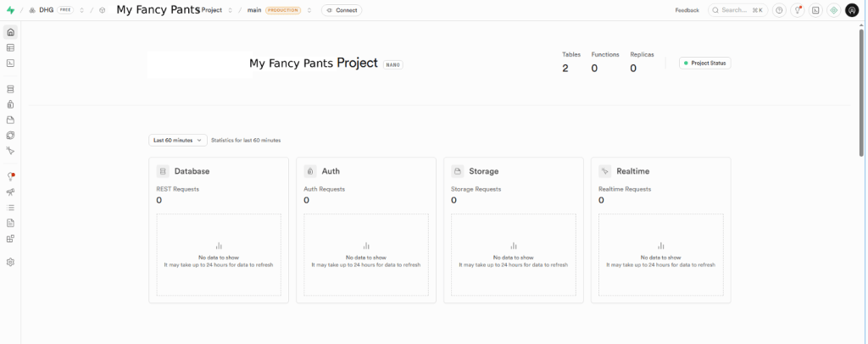The height and width of the screenshot is (344, 868).
Task: Open project switcher beside breadcrumb project name
Action: tap(231, 10)
